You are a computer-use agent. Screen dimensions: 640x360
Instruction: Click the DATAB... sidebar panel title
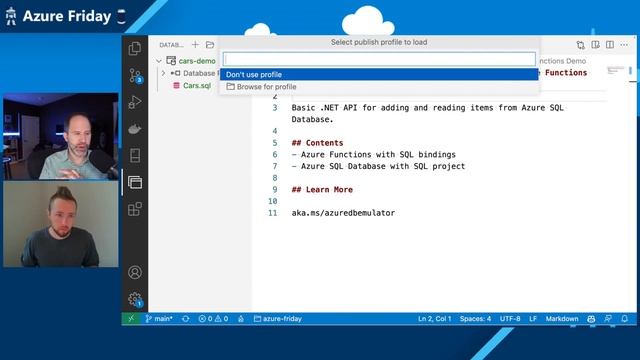[171, 45]
